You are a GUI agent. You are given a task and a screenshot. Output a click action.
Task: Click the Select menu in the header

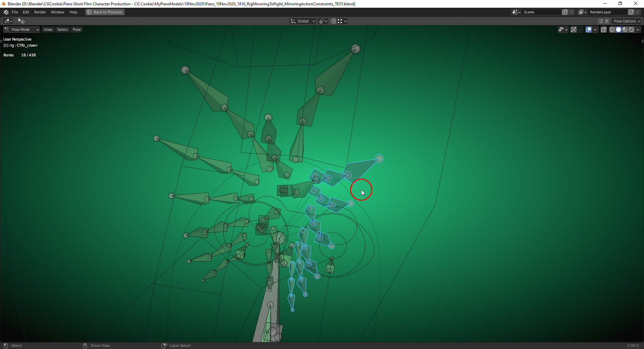(62, 30)
